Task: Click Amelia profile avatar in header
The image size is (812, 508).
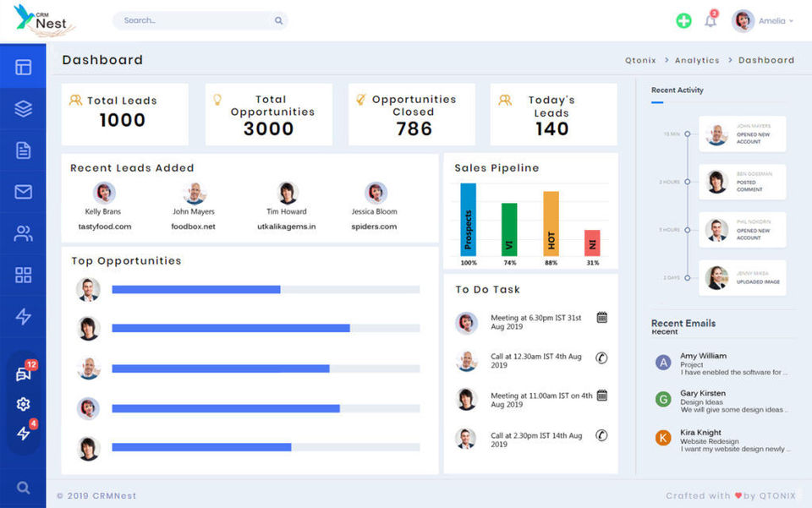Action: (x=743, y=20)
